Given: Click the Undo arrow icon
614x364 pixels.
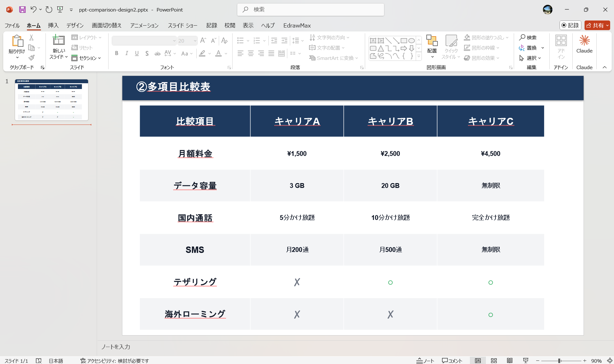Looking at the screenshot, I should pos(33,10).
